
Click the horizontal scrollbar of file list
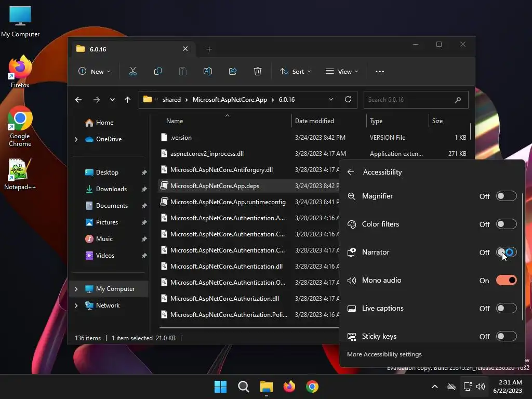249,328
